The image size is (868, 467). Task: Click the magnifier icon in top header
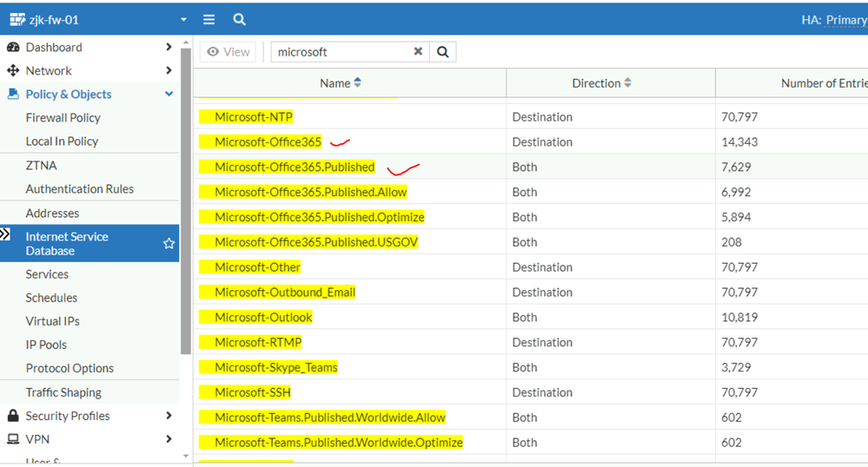click(x=239, y=19)
